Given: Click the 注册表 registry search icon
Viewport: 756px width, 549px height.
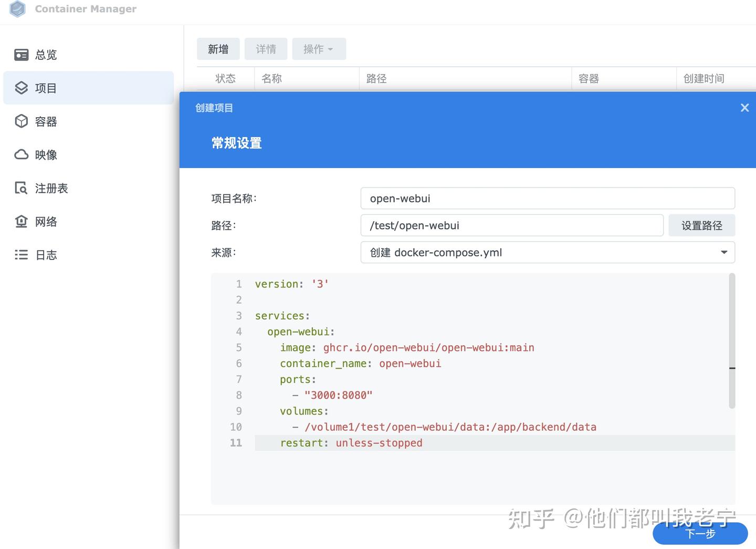Looking at the screenshot, I should (21, 188).
